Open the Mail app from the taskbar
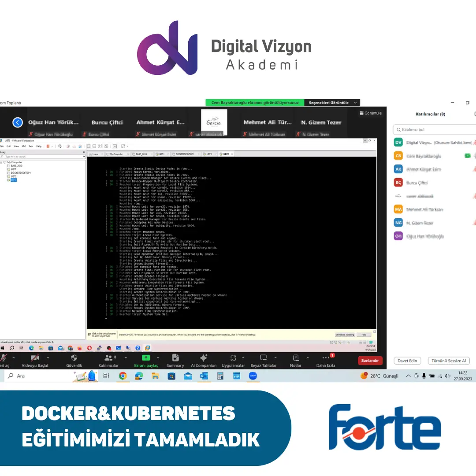The image size is (476, 476). (x=188, y=376)
